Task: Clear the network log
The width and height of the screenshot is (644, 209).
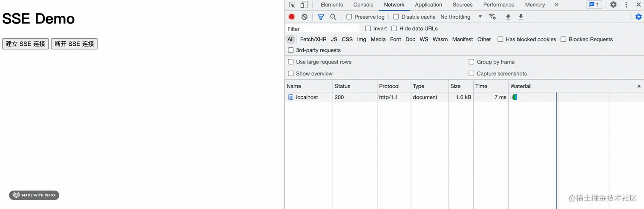Action: click(304, 17)
